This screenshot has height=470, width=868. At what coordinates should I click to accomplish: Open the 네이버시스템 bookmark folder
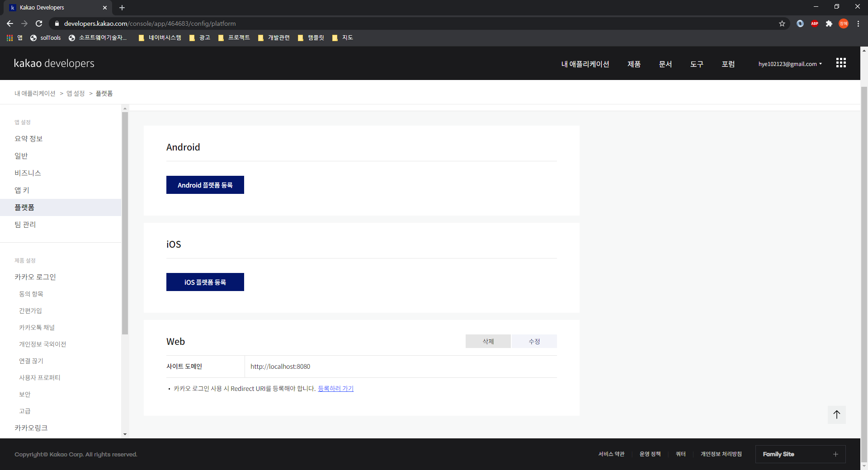pos(160,38)
